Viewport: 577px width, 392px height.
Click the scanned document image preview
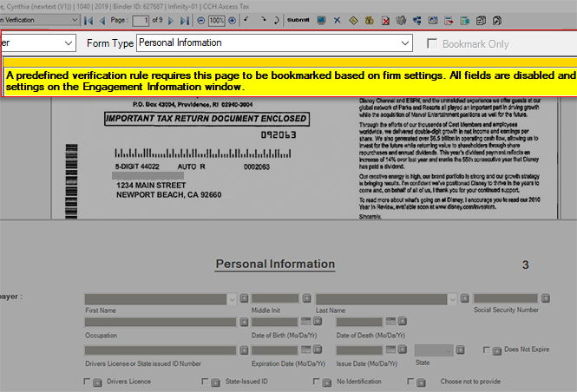tap(305, 158)
